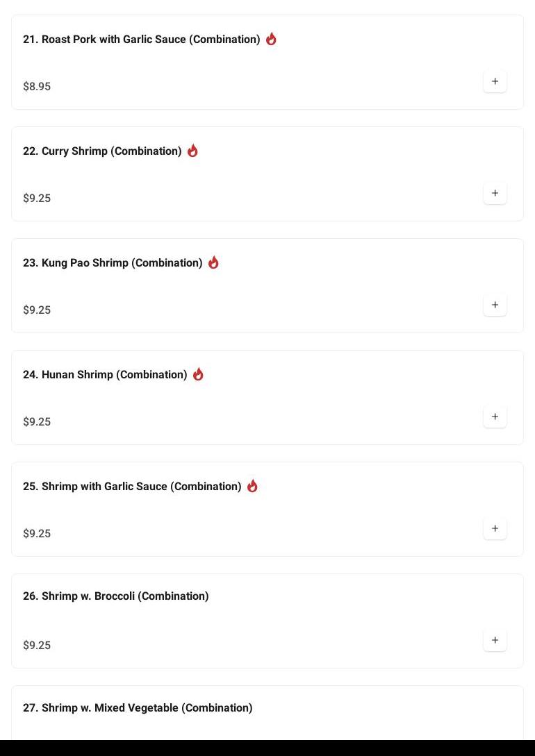Add Curry Shrimp combination to cart
Screen dimensions: 535x756
[495, 194]
